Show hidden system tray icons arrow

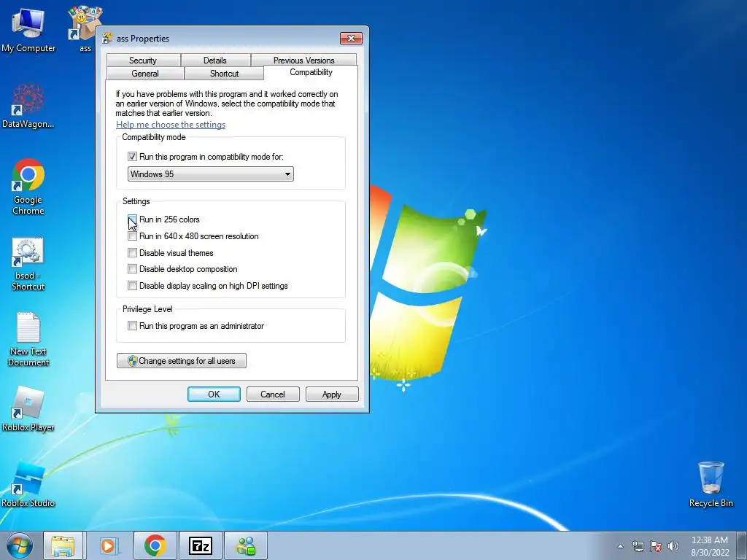coord(620,546)
